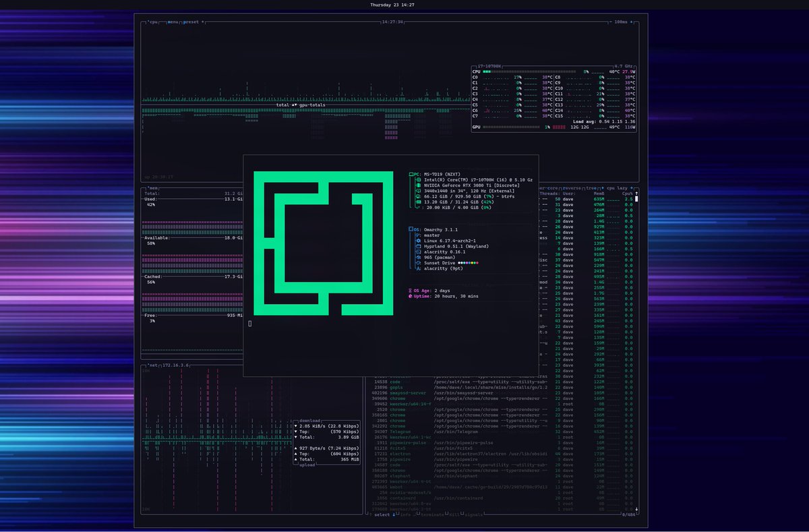This screenshot has height=532, width=809.
Task: Click the select button in process footer
Action: 382,514
